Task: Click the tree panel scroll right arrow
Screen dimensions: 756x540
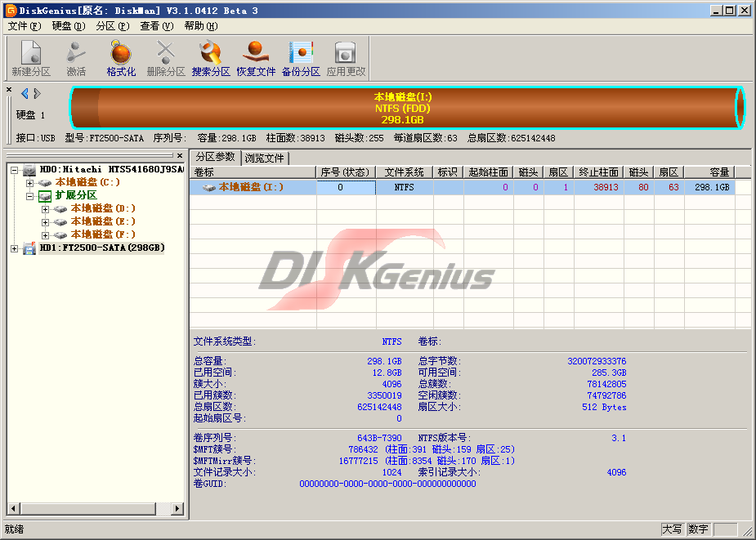Action: [177, 508]
